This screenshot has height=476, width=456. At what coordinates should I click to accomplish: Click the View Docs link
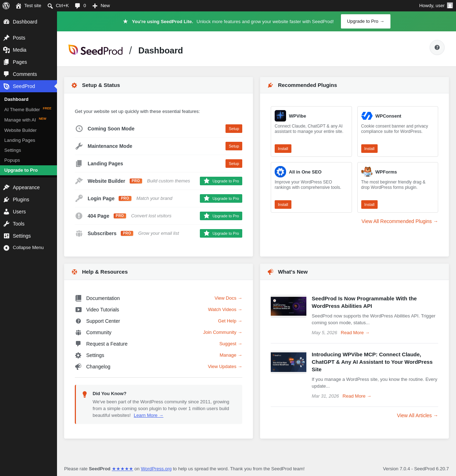228,298
